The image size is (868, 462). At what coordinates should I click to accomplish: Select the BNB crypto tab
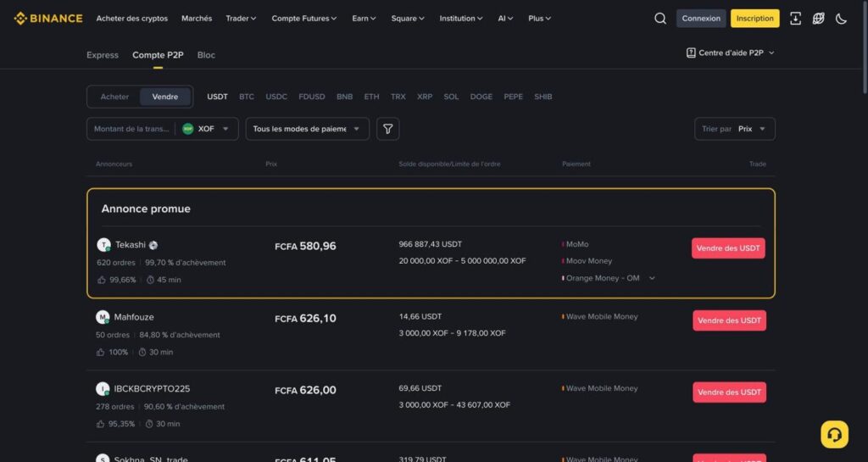[344, 97]
